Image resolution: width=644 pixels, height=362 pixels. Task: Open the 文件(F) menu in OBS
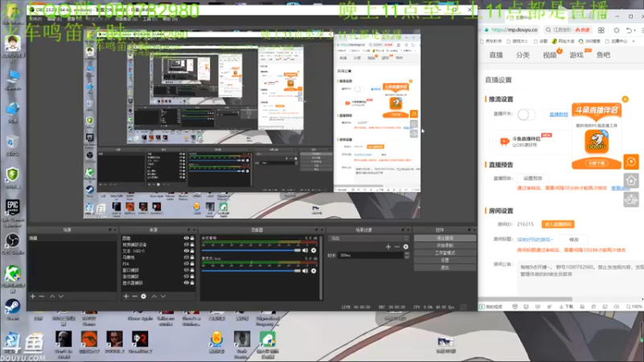[x=35, y=19]
